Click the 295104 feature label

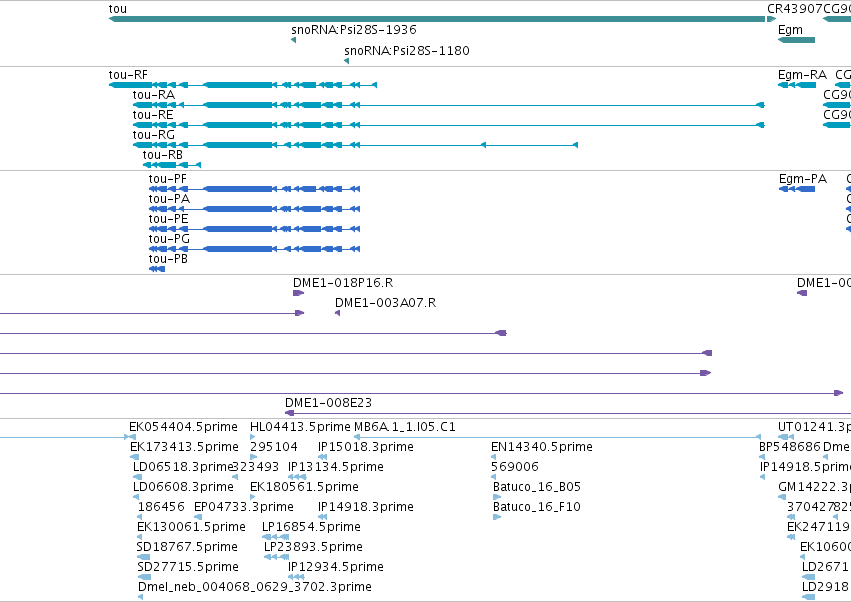(274, 447)
